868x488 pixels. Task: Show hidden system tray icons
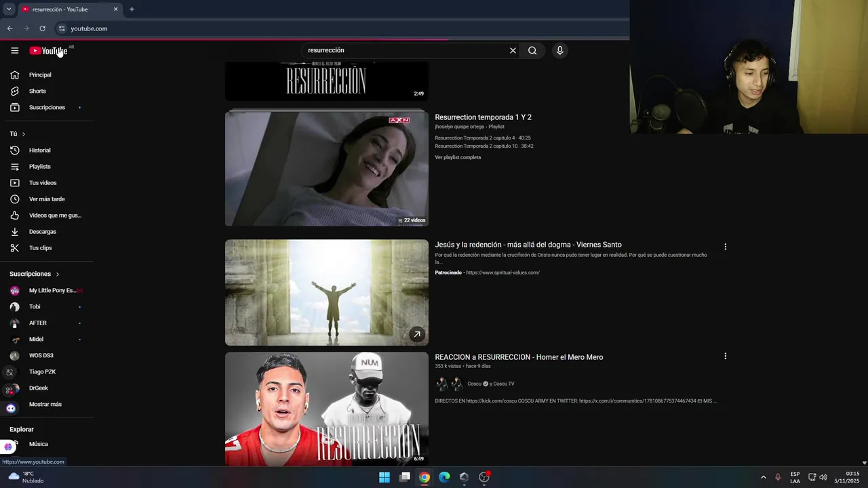click(763, 477)
